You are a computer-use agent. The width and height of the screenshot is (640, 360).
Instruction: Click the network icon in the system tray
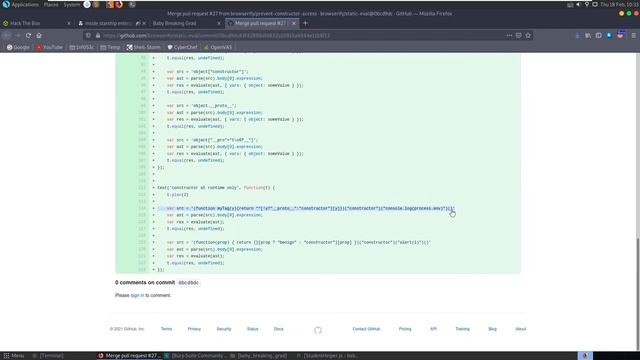point(595,4)
